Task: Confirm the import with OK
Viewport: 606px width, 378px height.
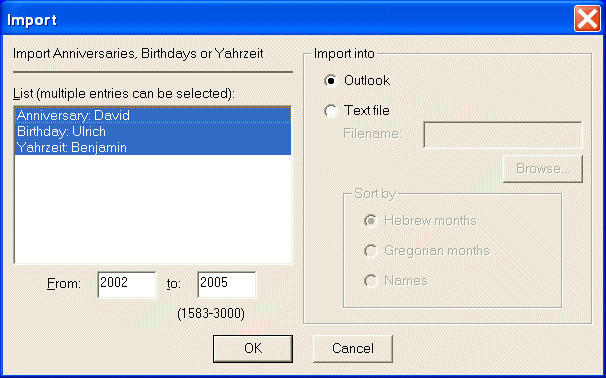Action: [x=253, y=349]
